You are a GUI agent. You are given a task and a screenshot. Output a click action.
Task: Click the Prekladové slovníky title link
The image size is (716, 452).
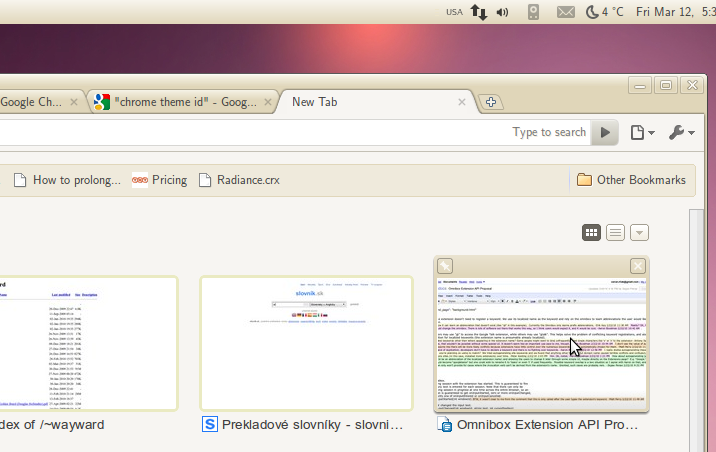[312, 425]
